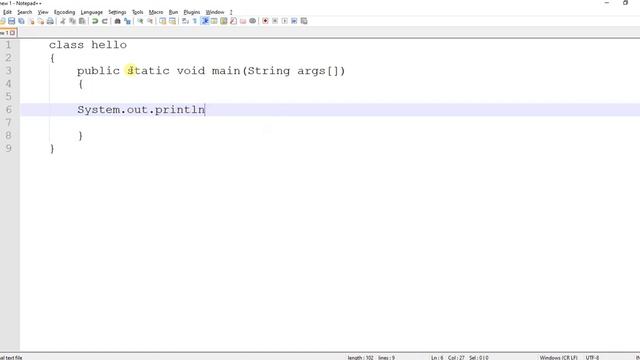Click the "Col : 27" status bar entry
This screenshot has height=360, width=640.
(x=456, y=358)
